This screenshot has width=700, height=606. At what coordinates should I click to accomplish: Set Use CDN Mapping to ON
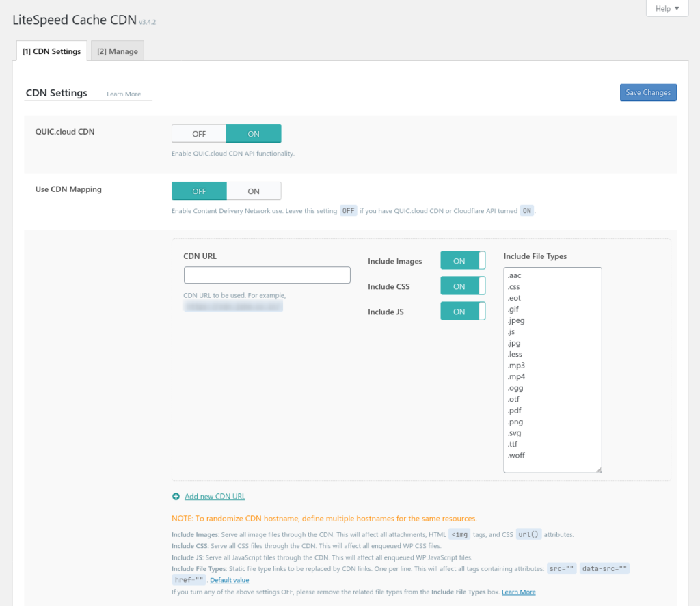[x=254, y=191]
